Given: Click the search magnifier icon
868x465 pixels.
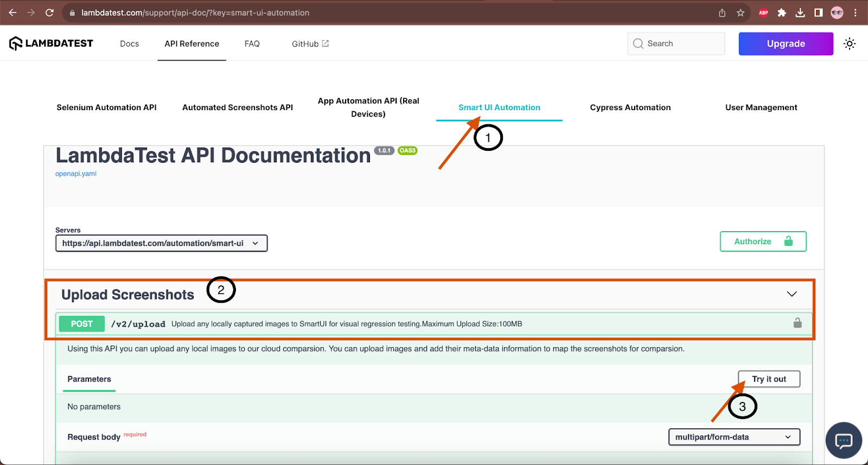Looking at the screenshot, I should 639,43.
